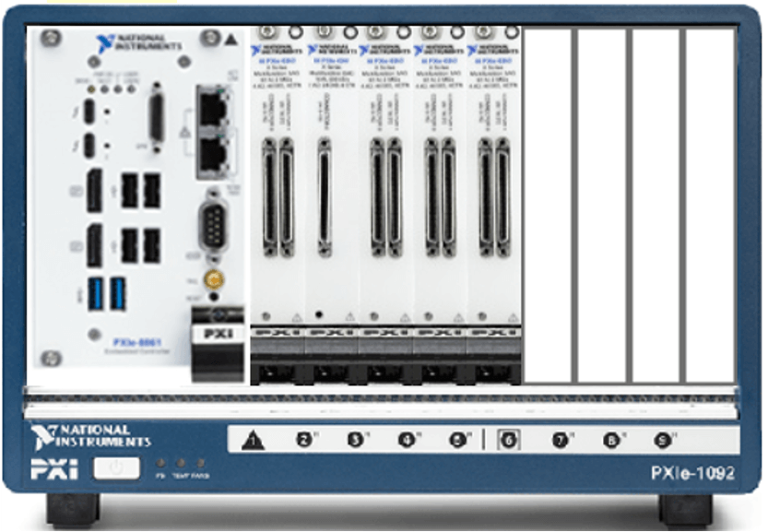Select the lower DisplayPort connector
Image resolution: width=768 pixels, height=532 pixels.
click(95, 245)
